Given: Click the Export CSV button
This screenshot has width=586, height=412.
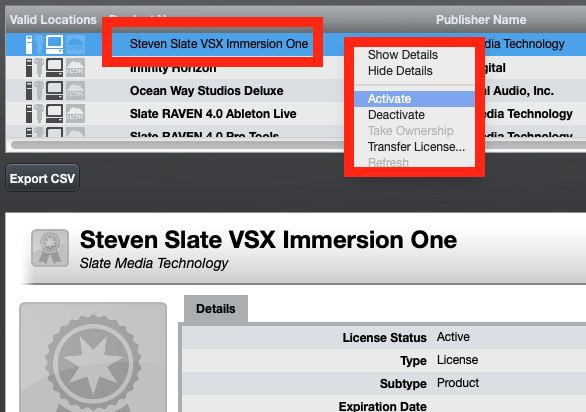Looking at the screenshot, I should pyautogui.click(x=42, y=178).
